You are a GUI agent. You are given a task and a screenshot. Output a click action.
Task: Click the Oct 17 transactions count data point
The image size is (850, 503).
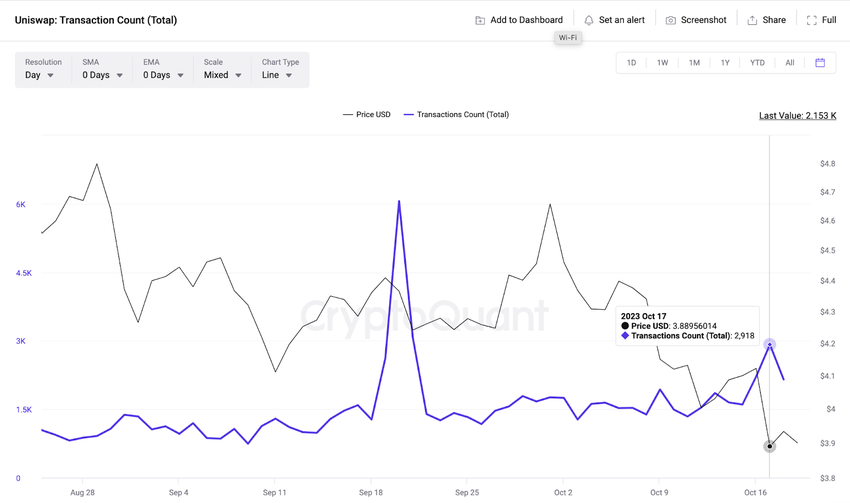(769, 344)
